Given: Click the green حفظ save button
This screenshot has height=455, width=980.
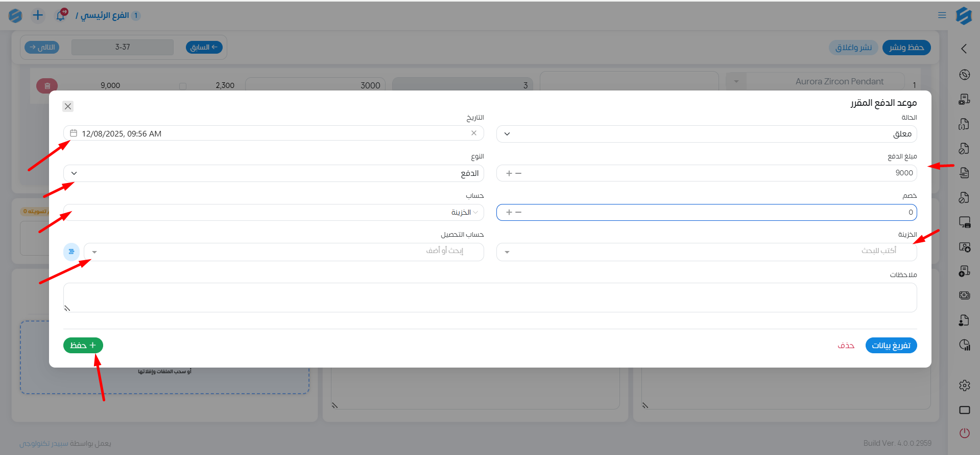Looking at the screenshot, I should coord(83,346).
